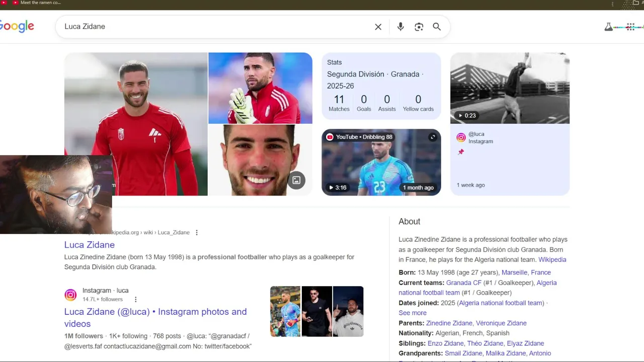
Task: Click the 0 Assists stat
Action: [x=387, y=103]
